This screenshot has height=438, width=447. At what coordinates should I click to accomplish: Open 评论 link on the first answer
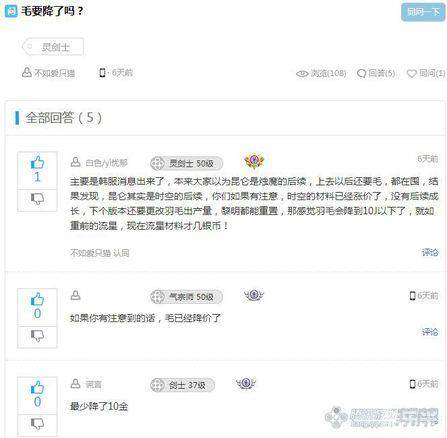(430, 252)
